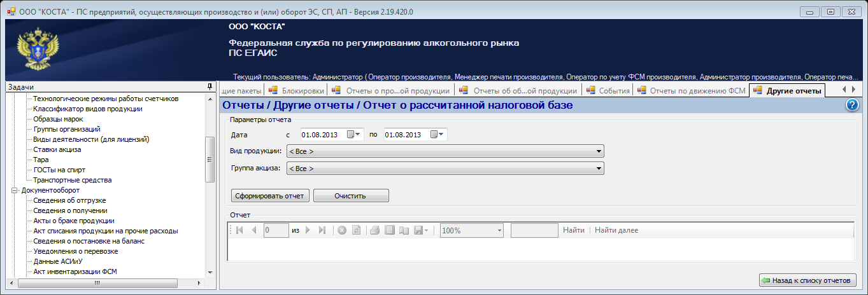Viewport: 868px width, 295px height.
Task: Open the start date calendar picker
Action: (354, 134)
